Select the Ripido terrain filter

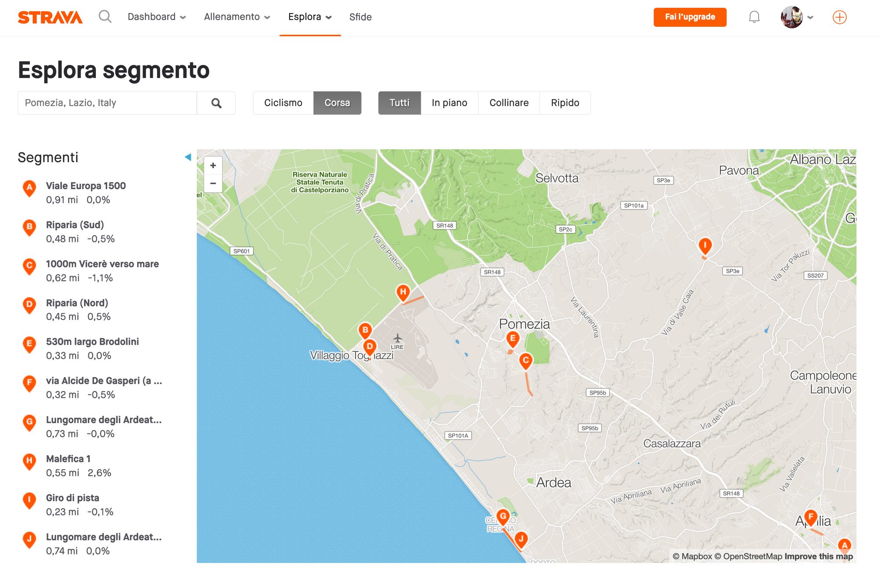[565, 103]
